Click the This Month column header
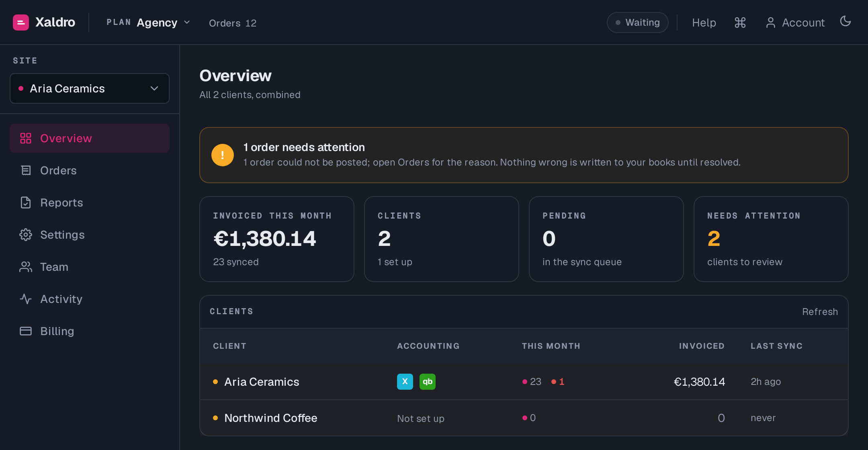Screen dimensions: 868x450 (x=551, y=346)
